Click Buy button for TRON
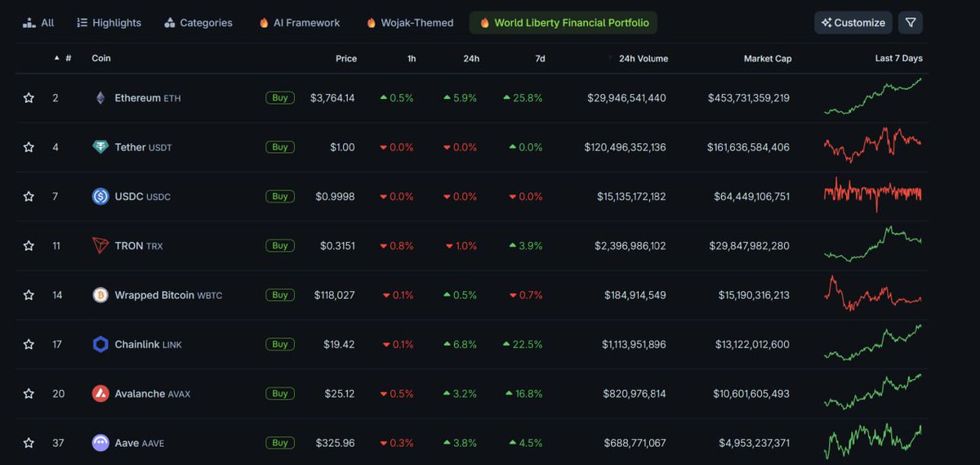 pyautogui.click(x=280, y=245)
